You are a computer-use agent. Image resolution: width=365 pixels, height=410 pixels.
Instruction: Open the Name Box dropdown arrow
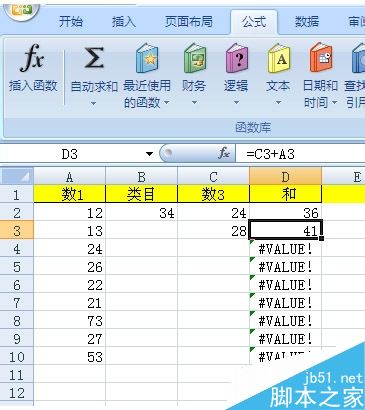pos(150,154)
